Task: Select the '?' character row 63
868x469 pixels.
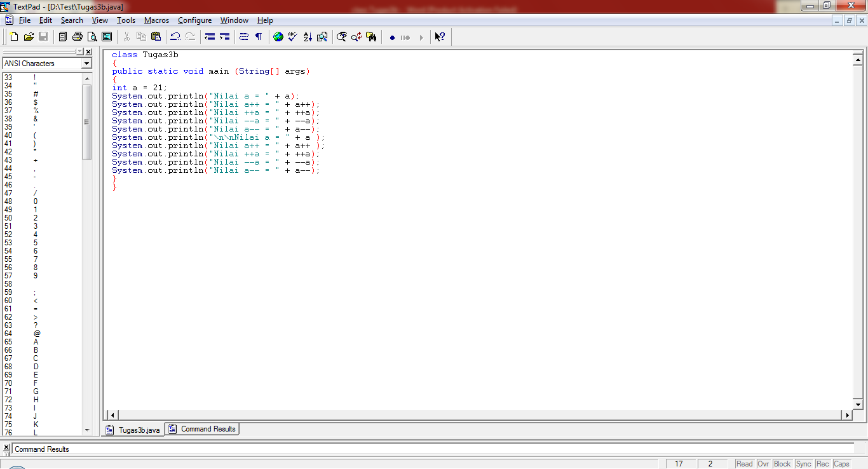Action: [42, 325]
